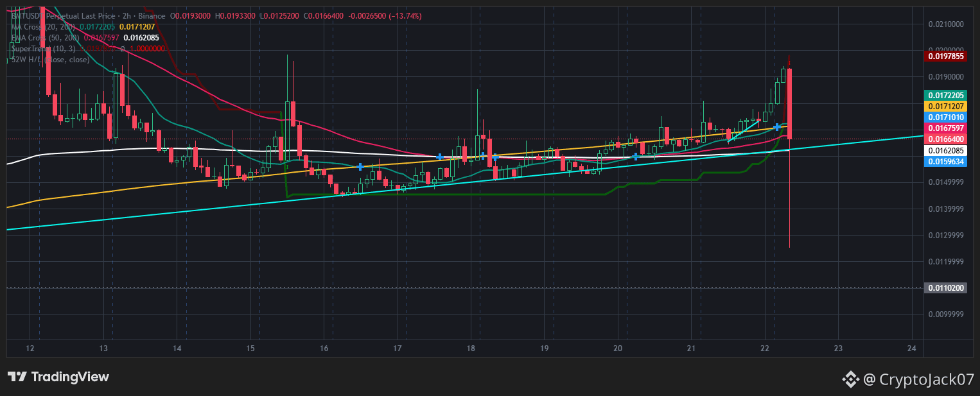
Task: Click the blue cross marker near the 22nd
Action: (x=777, y=127)
